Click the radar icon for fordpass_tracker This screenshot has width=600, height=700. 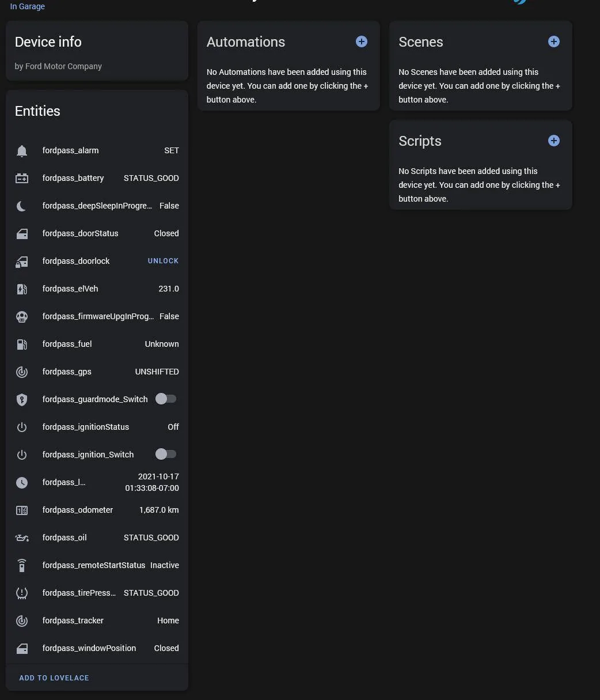[x=22, y=620]
